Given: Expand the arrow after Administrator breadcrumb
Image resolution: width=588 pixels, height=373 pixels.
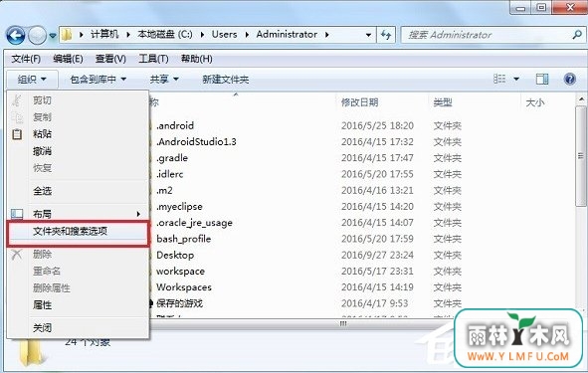Looking at the screenshot, I should pyautogui.click(x=327, y=35).
